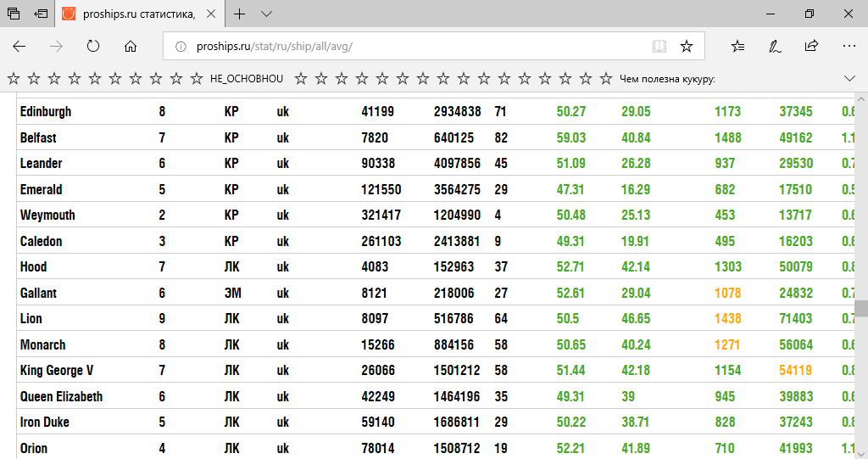Viewport: 868px width, 459px height.
Task: Open the web notes pen tool
Action: pos(775,47)
